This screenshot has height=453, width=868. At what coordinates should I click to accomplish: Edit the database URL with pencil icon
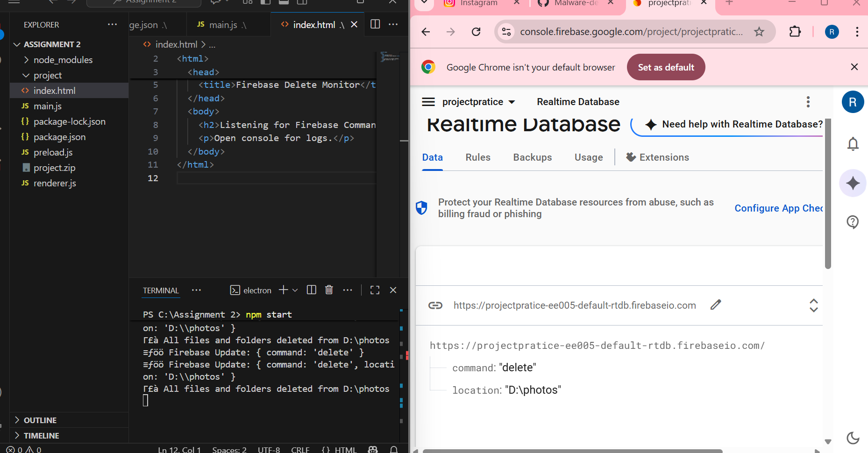[x=715, y=305]
